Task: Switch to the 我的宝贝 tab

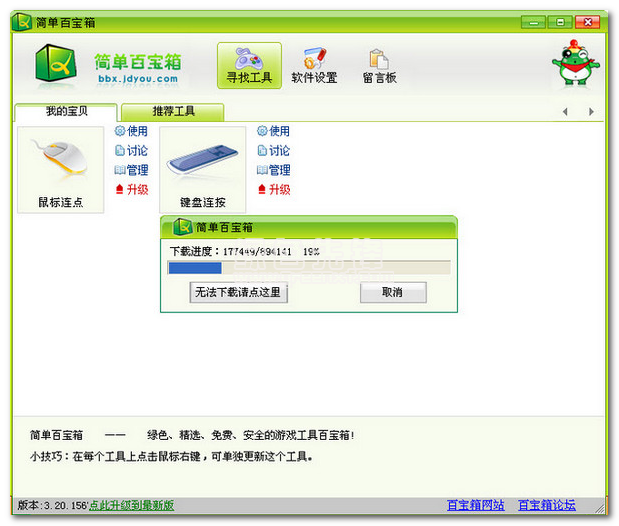Action: tap(66, 111)
